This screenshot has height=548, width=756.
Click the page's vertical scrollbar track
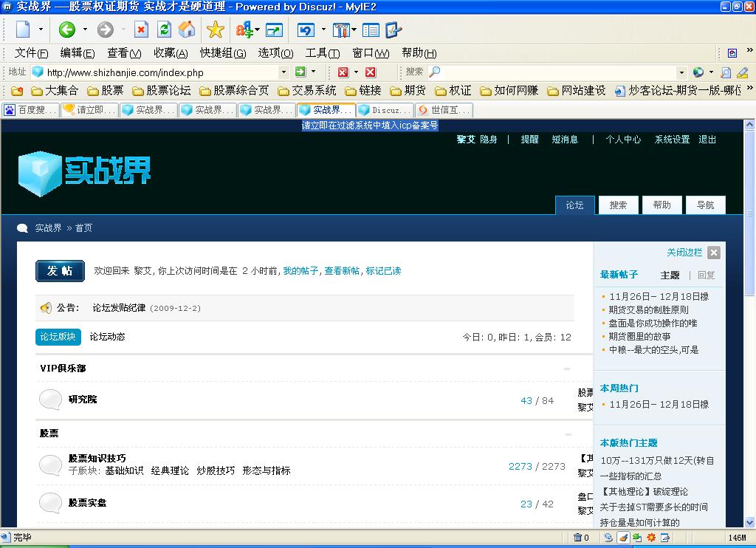coord(749,406)
